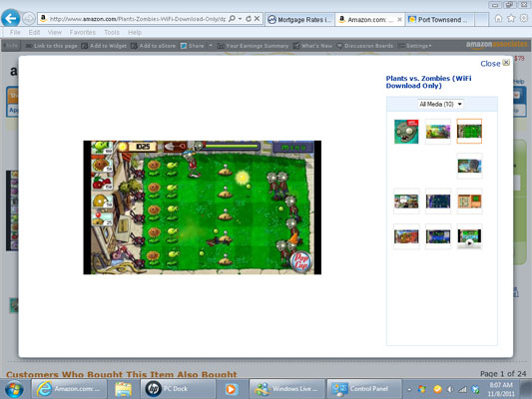Open the browser Home icon

pyautogui.click(x=498, y=18)
